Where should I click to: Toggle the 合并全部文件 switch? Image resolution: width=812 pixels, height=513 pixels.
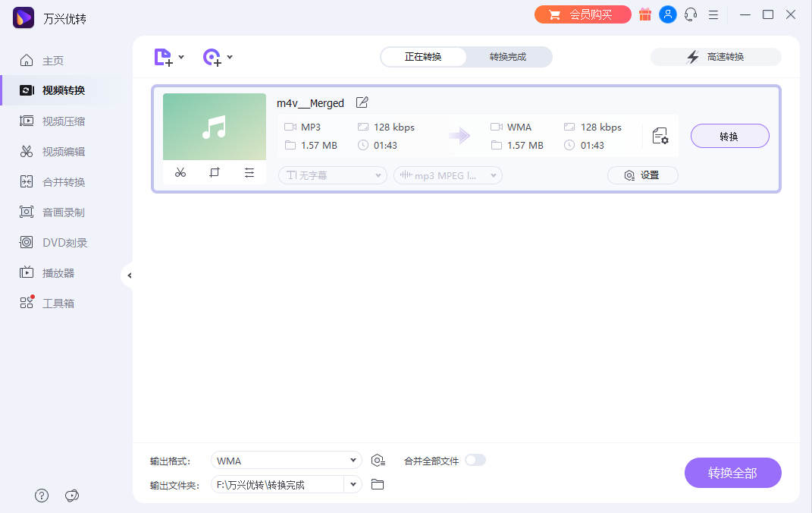tap(475, 460)
